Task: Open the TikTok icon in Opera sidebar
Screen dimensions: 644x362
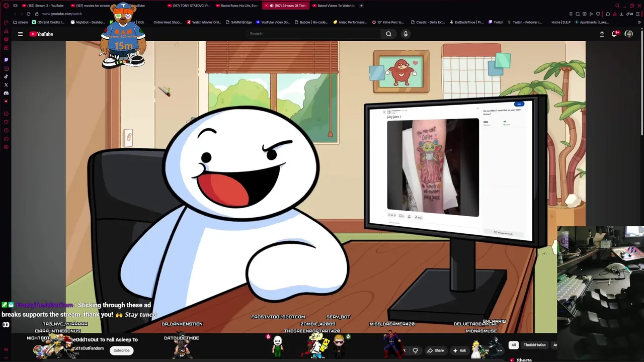Action: (x=6, y=76)
